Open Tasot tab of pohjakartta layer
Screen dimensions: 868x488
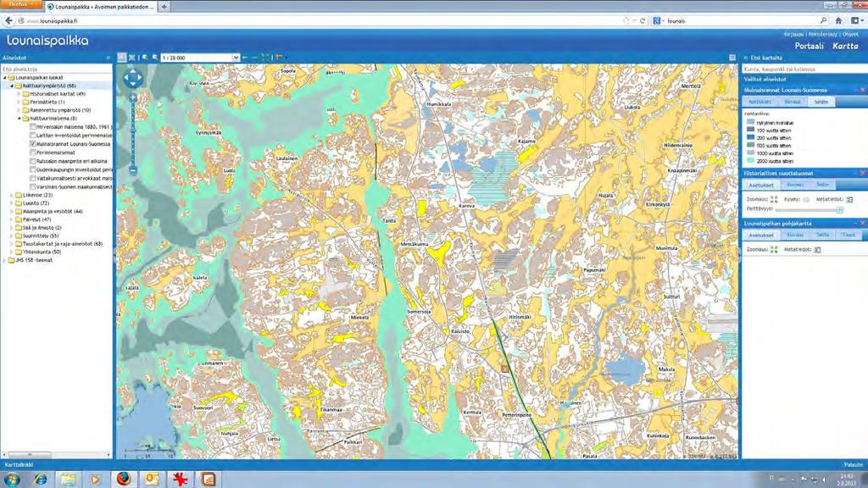point(849,236)
